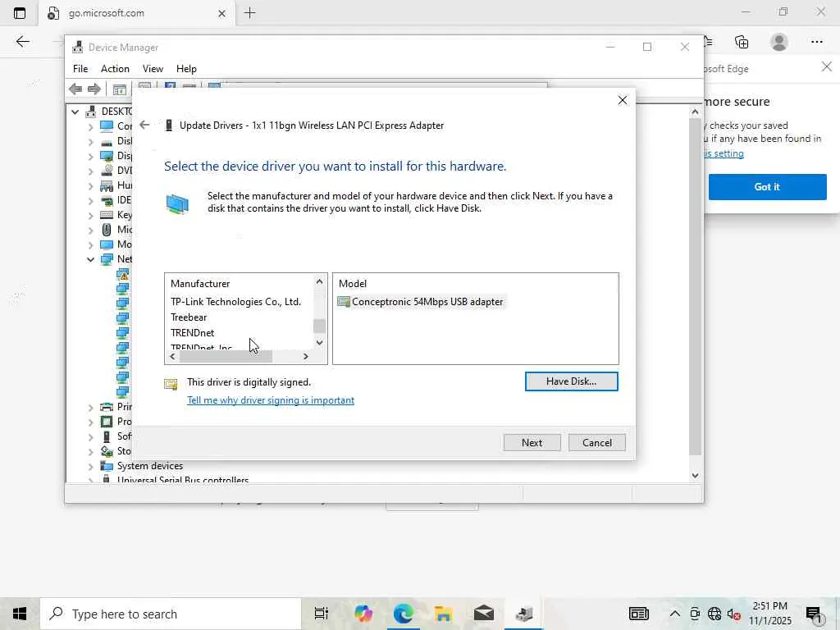Collapse the DESKTOP root tree node
The height and width of the screenshot is (630, 840).
[x=75, y=112]
